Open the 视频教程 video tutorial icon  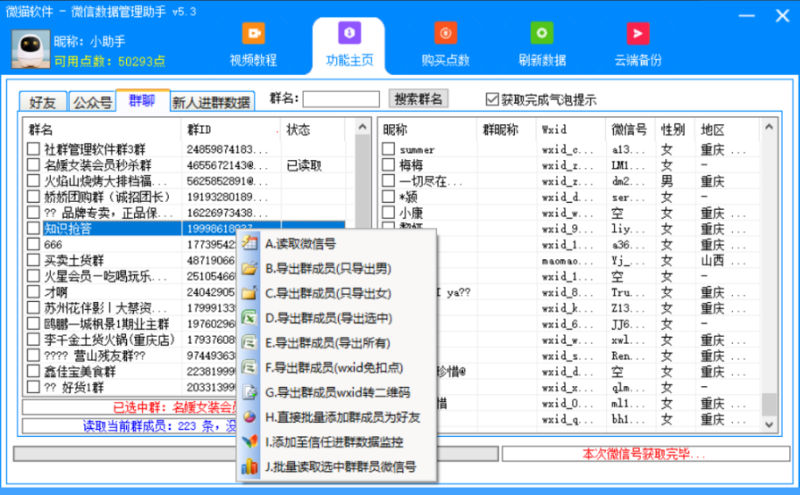click(x=253, y=34)
